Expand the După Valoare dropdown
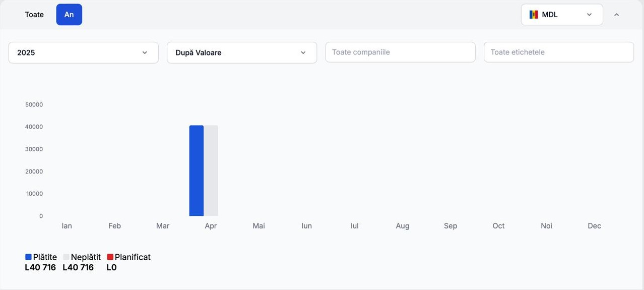The image size is (644, 290). click(x=241, y=52)
